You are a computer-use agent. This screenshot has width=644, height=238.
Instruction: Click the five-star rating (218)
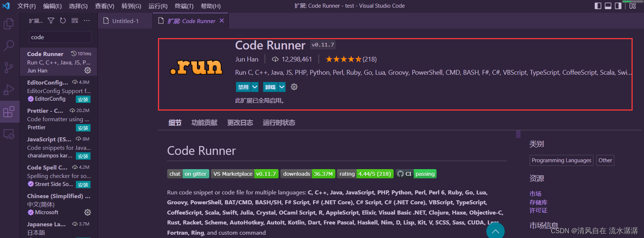351,59
